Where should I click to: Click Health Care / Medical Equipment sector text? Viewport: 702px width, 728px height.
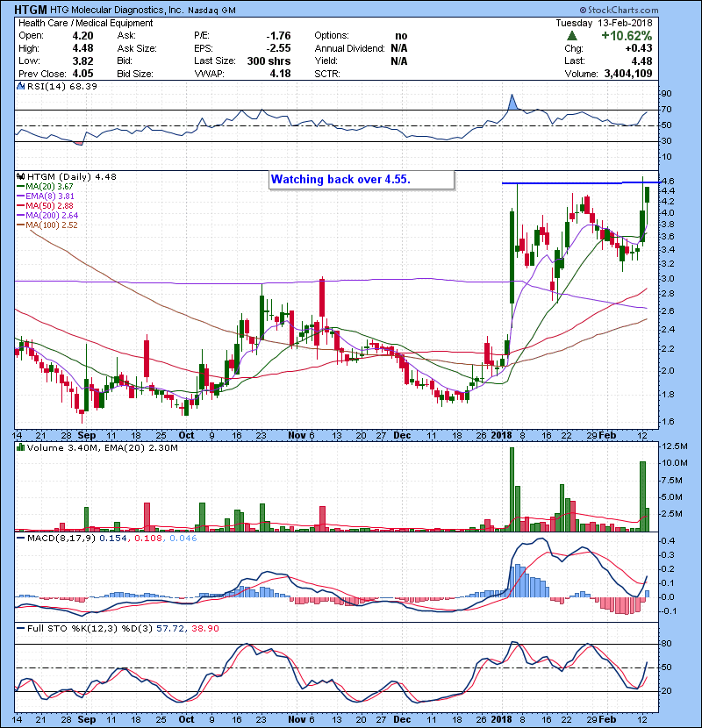click(x=85, y=23)
